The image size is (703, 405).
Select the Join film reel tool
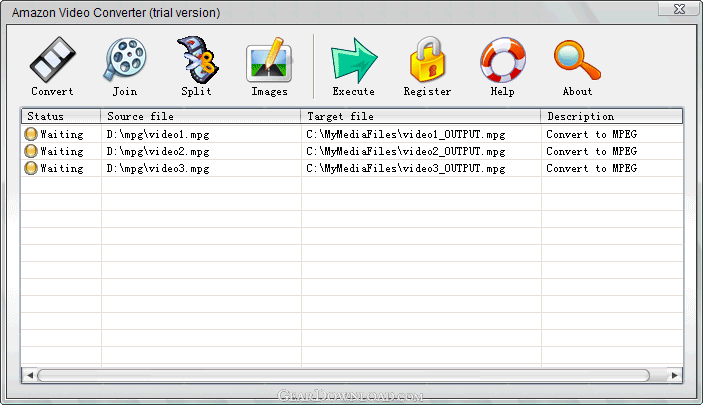coord(125,59)
